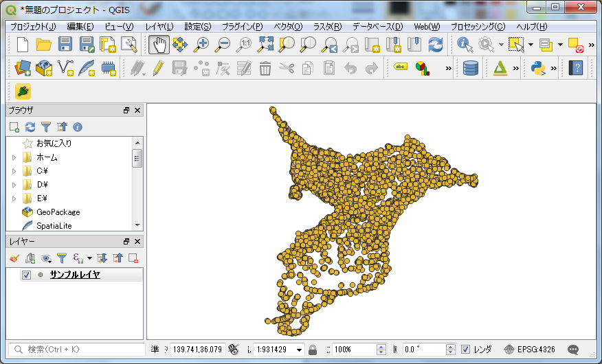
Task: Expand the E:¥ drive node
Action: tap(14, 198)
